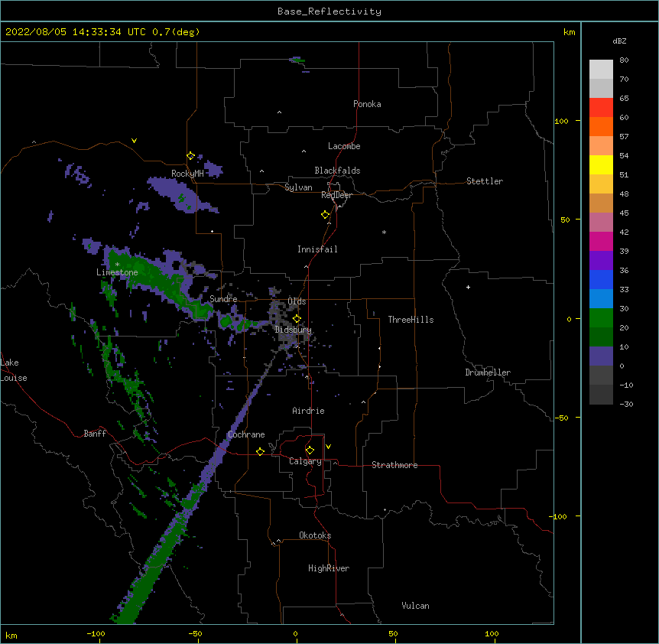Click the yellow diamond marker beside Olds
Viewport: 659px width, 644px height.
[x=297, y=319]
